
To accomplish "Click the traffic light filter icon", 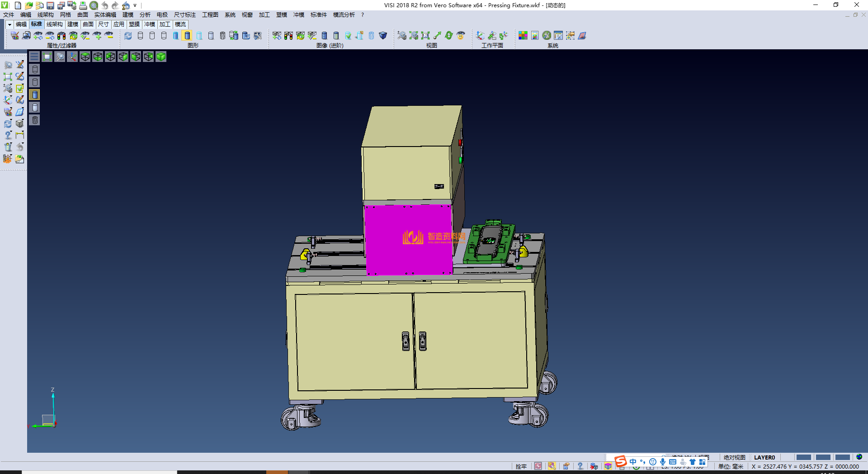I will click(x=61, y=36).
